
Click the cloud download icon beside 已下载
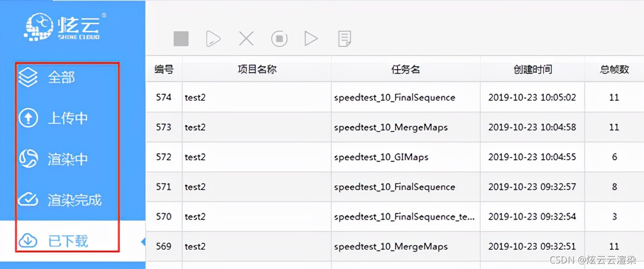click(28, 241)
